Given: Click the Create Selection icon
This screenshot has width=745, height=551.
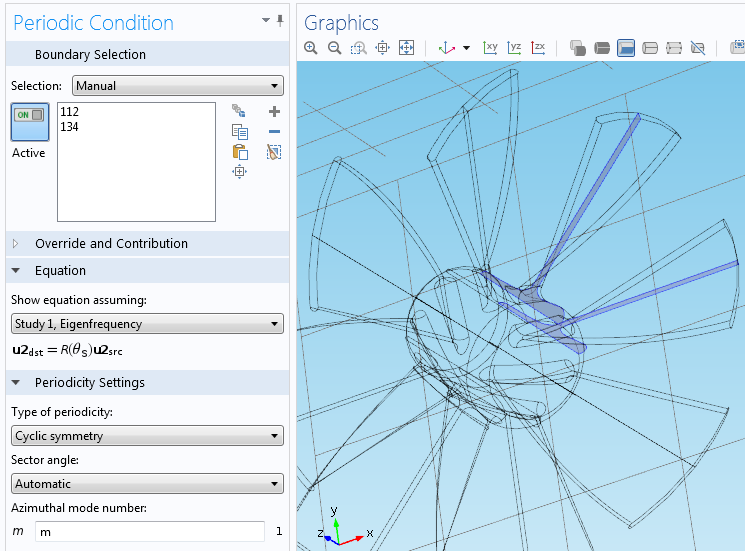Looking at the screenshot, I should click(239, 111).
